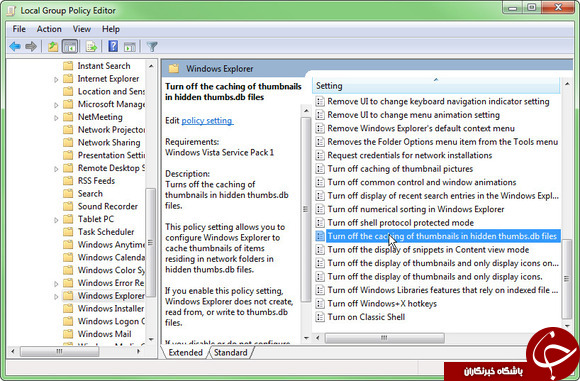Screen dimensions: 580x381
Task: Expand the Tablet PC tree node
Action: pyautogui.click(x=56, y=220)
